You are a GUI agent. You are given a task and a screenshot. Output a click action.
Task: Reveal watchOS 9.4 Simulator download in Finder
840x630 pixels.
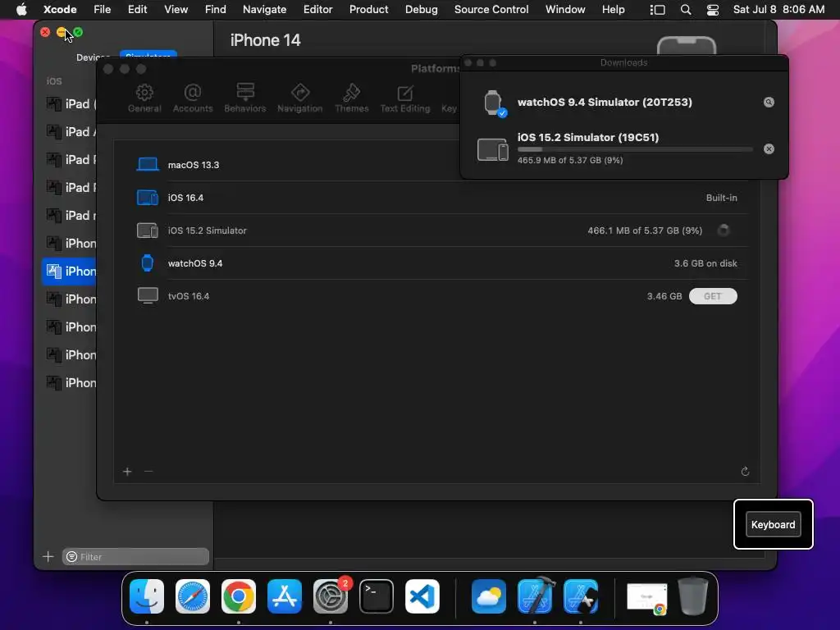(x=769, y=103)
